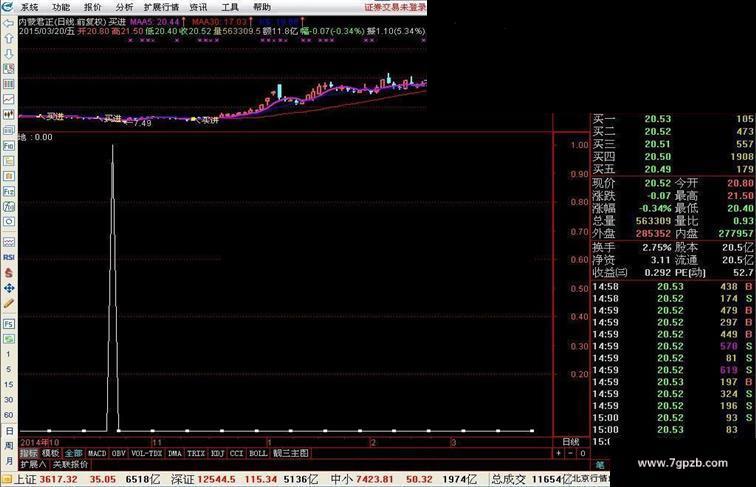756x487 pixels.
Task: Click the down arrow icon in left sidebar
Action: pyautogui.click(x=8, y=54)
